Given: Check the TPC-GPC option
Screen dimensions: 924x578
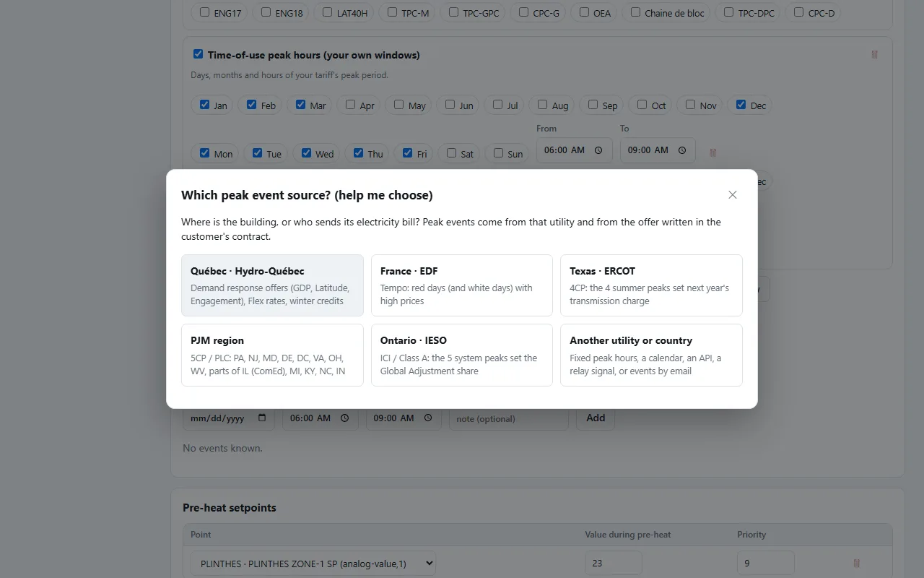Looking at the screenshot, I should [453, 12].
